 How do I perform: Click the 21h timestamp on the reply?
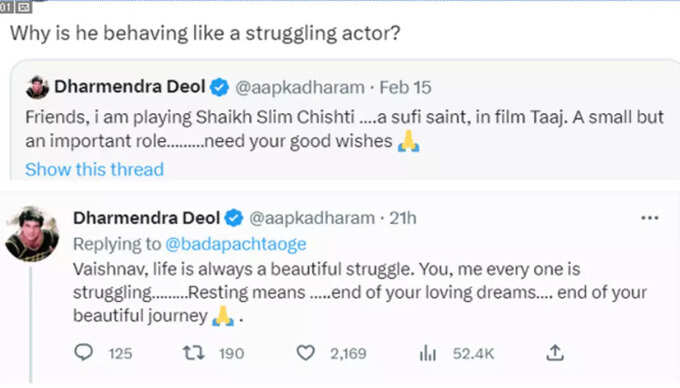click(402, 218)
